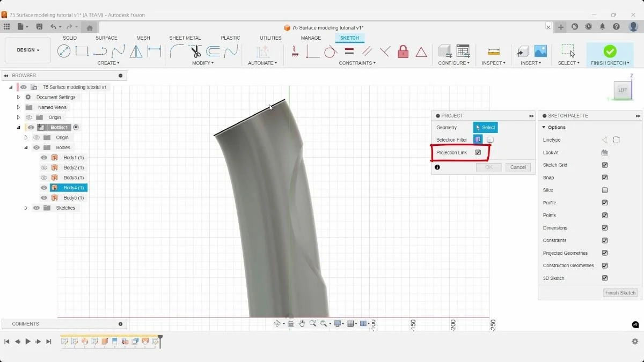644x362 pixels.
Task: Apply the Fix/Unfix lock constraint
Action: (403, 51)
